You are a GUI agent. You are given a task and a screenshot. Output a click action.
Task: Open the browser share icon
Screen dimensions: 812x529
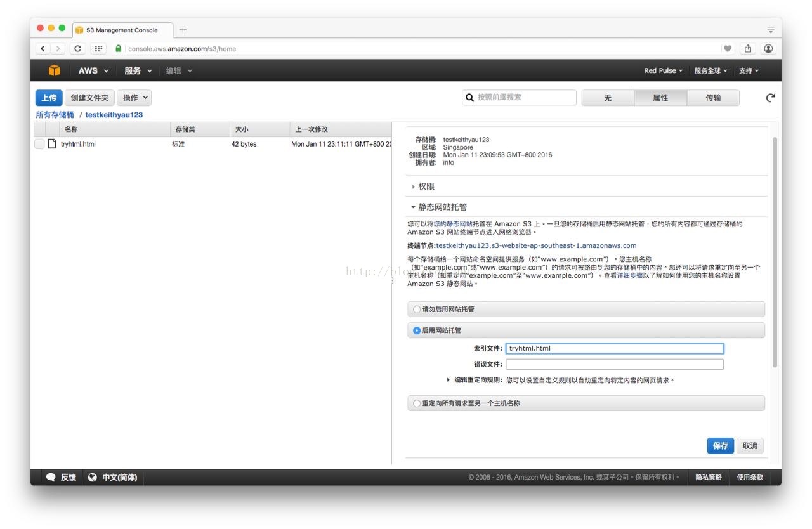coord(748,49)
